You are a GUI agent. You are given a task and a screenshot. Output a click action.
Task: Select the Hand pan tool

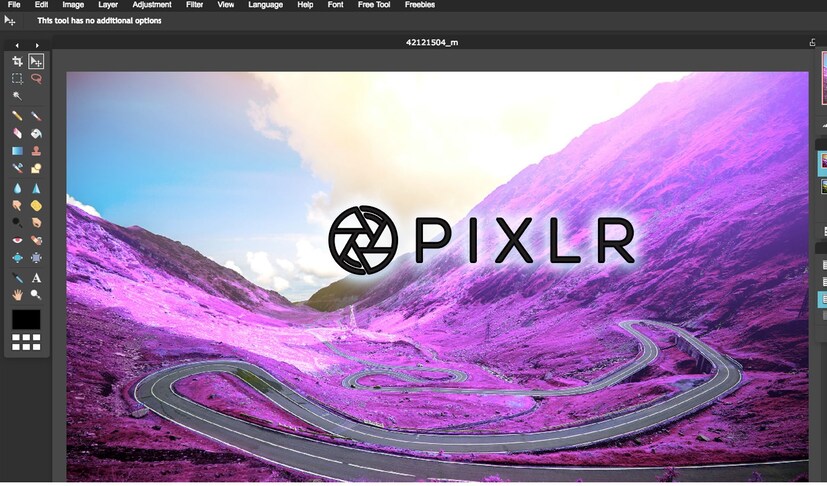pos(17,295)
